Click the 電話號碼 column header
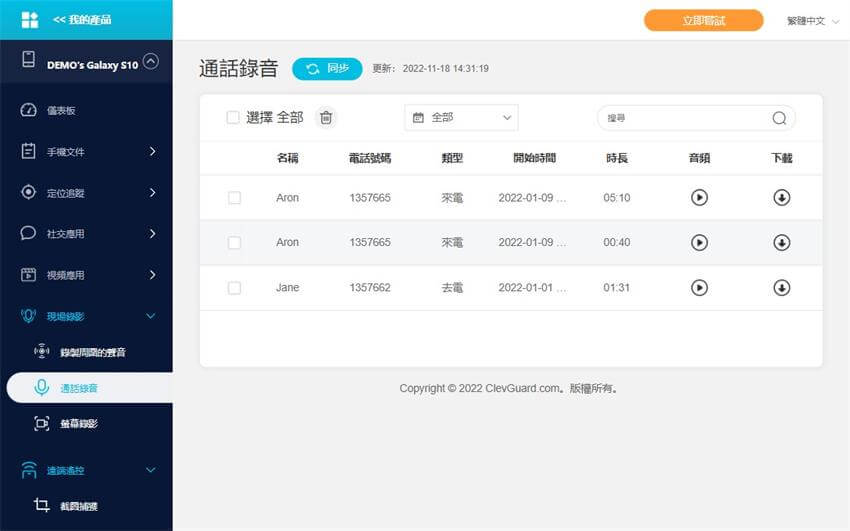Screen dimensions: 850x531 point(370,158)
